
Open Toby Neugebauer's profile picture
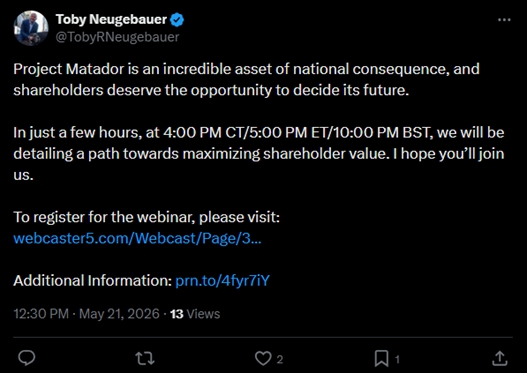pos(31,28)
